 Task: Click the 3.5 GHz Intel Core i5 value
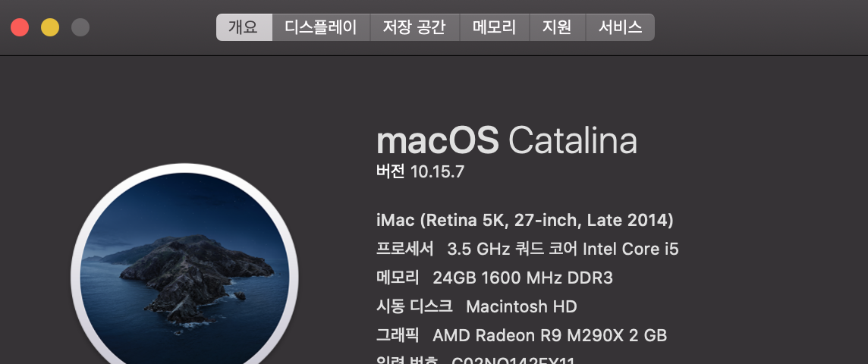point(562,249)
